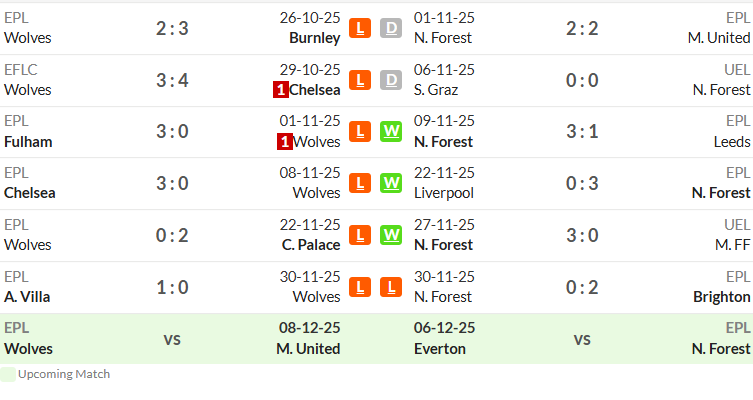
Task: Click the orange L badge beside Burnley
Action: click(x=360, y=28)
